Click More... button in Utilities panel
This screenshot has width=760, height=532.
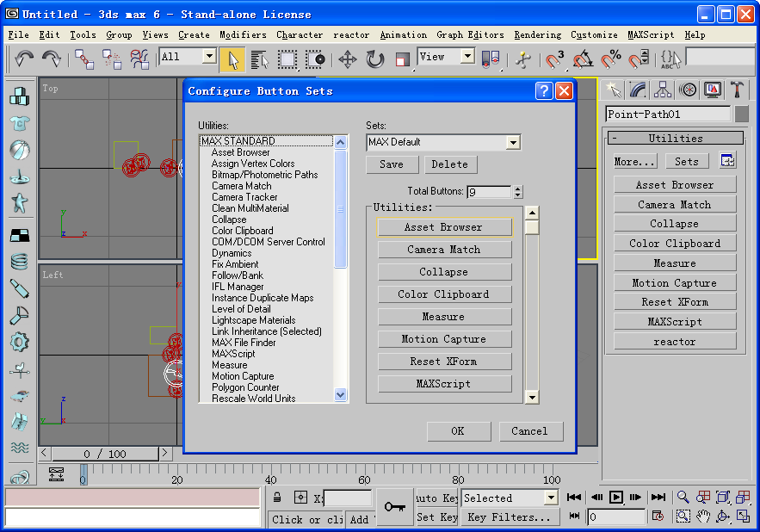[x=635, y=161]
